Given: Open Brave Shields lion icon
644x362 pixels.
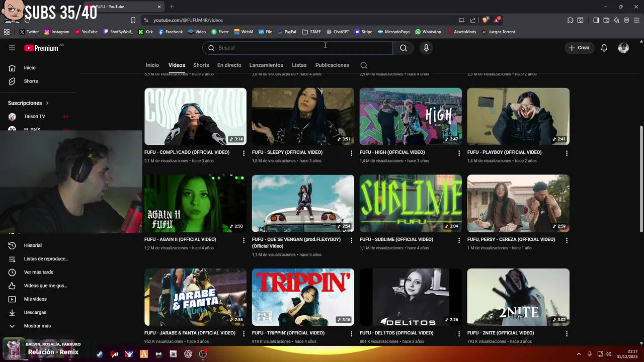Looking at the screenshot, I should [485, 20].
